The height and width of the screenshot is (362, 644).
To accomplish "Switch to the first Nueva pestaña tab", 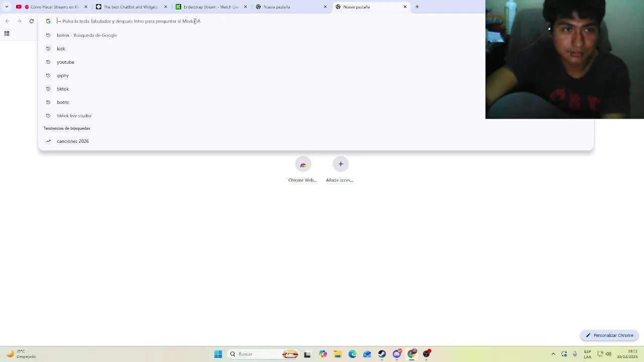I will pyautogui.click(x=291, y=7).
